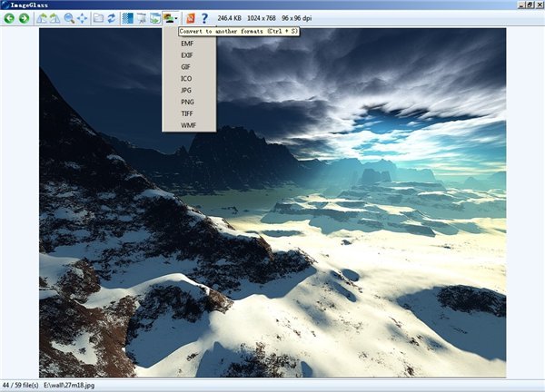Open help with the question mark icon
Image resolution: width=545 pixels, height=392 pixels.
click(204, 18)
